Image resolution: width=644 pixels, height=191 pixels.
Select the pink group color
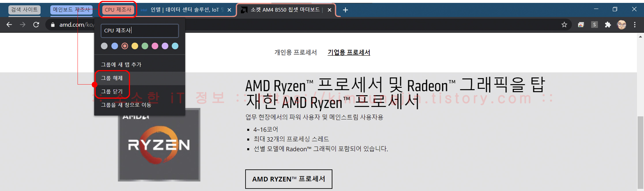(155, 46)
